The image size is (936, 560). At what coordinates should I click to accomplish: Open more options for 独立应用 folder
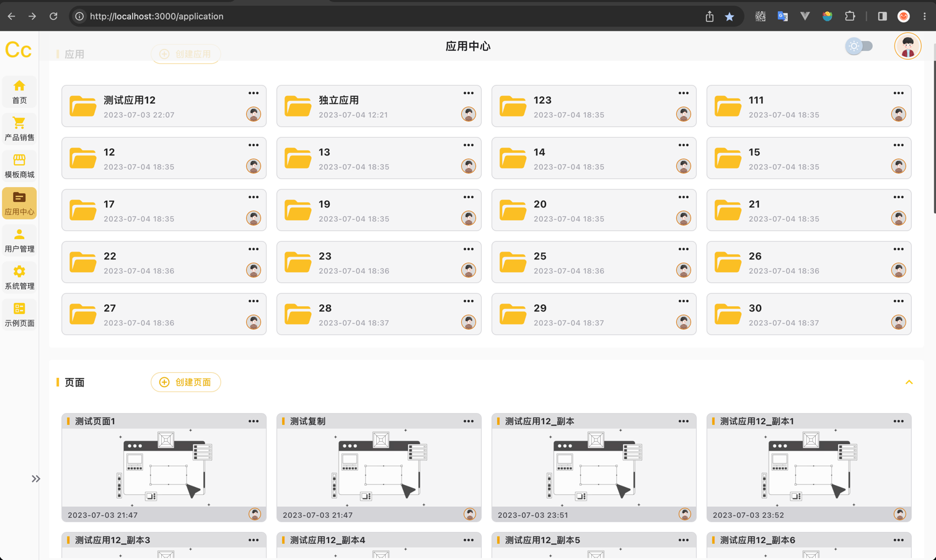(469, 93)
